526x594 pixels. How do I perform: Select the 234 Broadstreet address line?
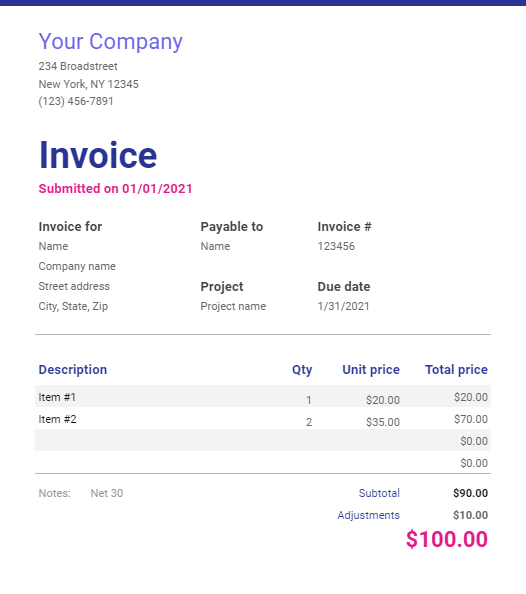coord(78,66)
